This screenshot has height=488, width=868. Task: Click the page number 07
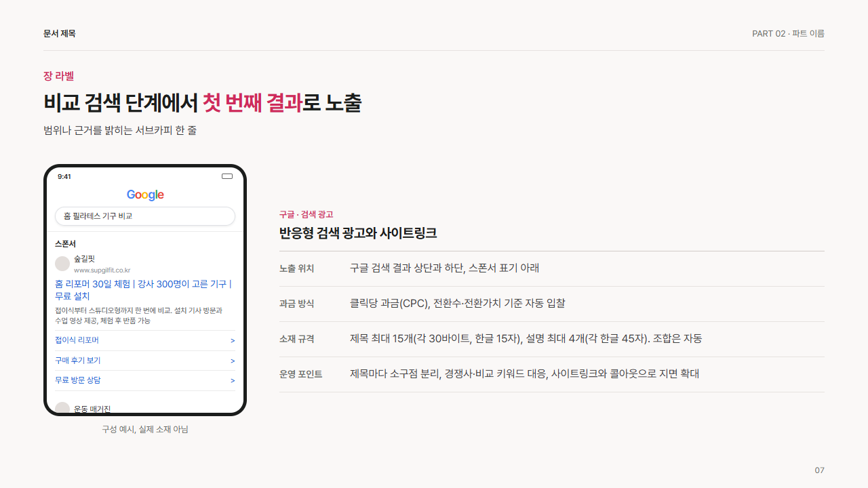pos(820,470)
